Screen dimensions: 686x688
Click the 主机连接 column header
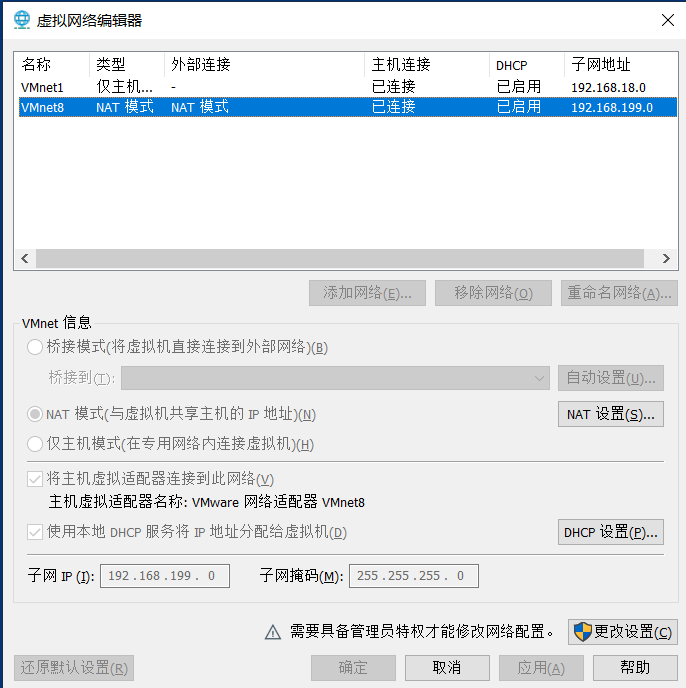427,64
